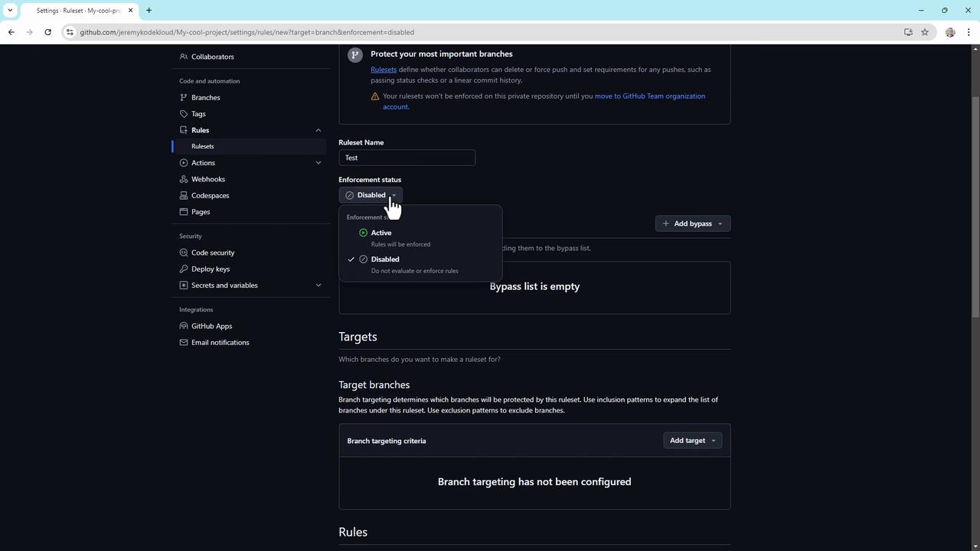The width and height of the screenshot is (980, 551).
Task: Click the page vertical scrollbar
Action: [975, 207]
